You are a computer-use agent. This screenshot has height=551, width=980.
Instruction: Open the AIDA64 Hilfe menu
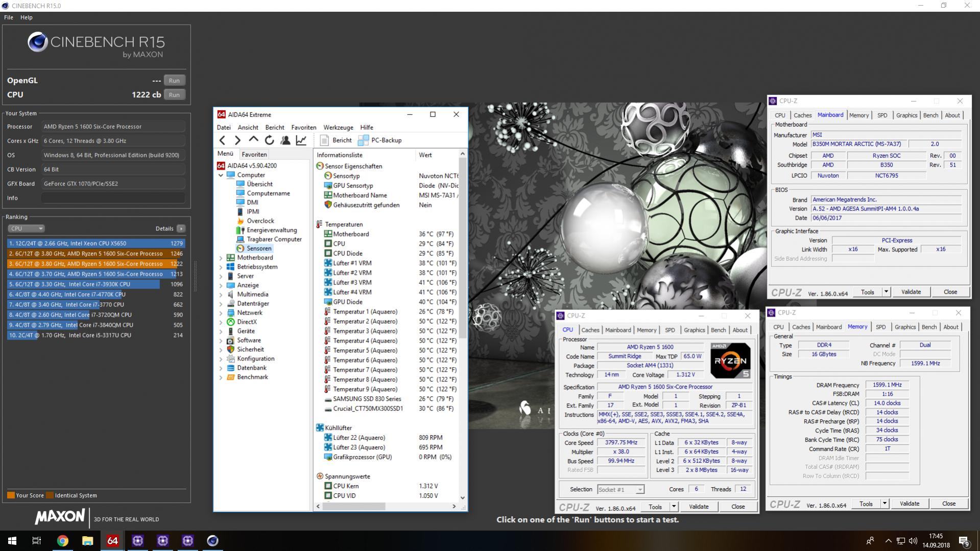tap(367, 128)
